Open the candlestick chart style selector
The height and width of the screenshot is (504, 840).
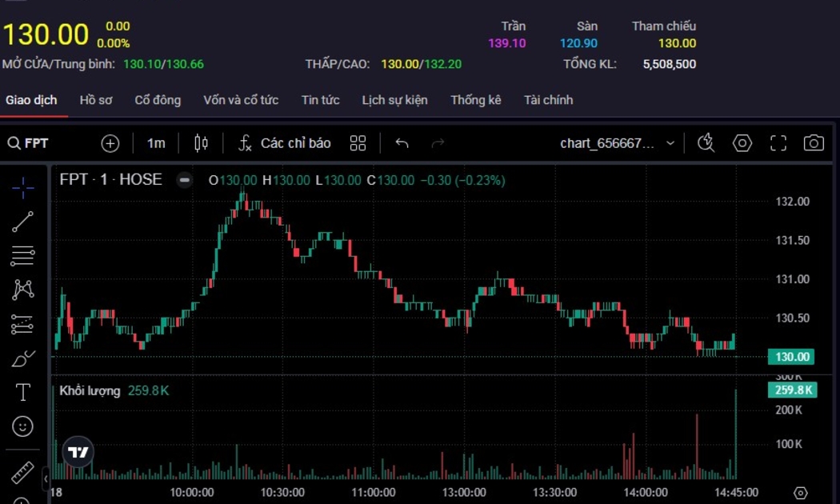[201, 143]
